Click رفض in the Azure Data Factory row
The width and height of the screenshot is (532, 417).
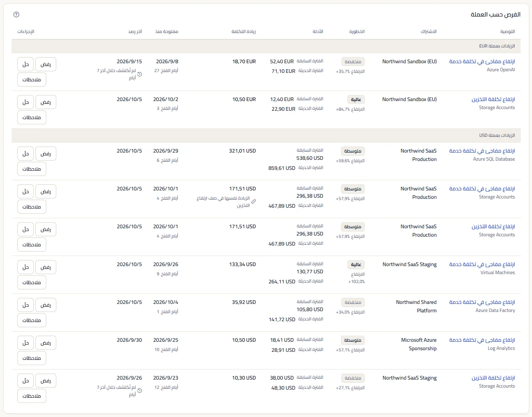tap(46, 305)
